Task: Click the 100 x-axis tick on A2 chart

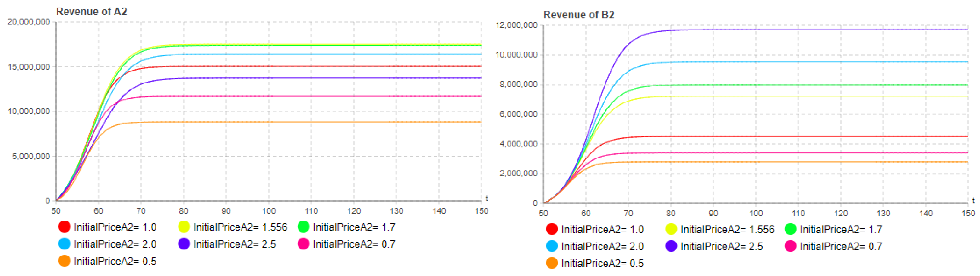Action: point(269,211)
